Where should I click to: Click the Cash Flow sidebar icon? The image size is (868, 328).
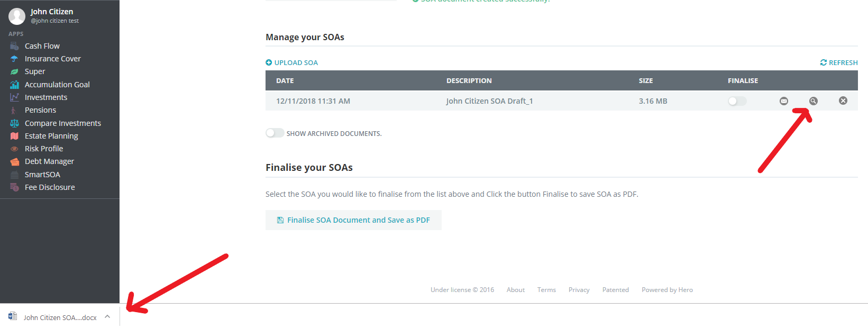tap(14, 46)
